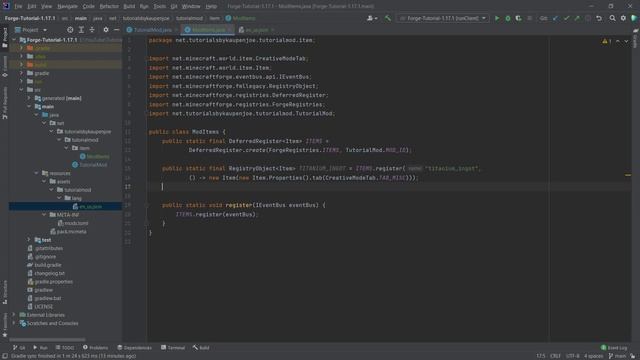
Task: Select pack.mcmeta file in tree
Action: 68,231
